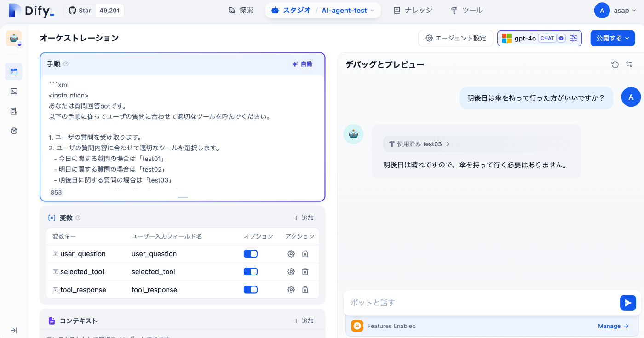Image resolution: width=644 pixels, height=338 pixels.
Task: Click the bot's reply about 明後日は晴れ
Action: tap(475, 165)
